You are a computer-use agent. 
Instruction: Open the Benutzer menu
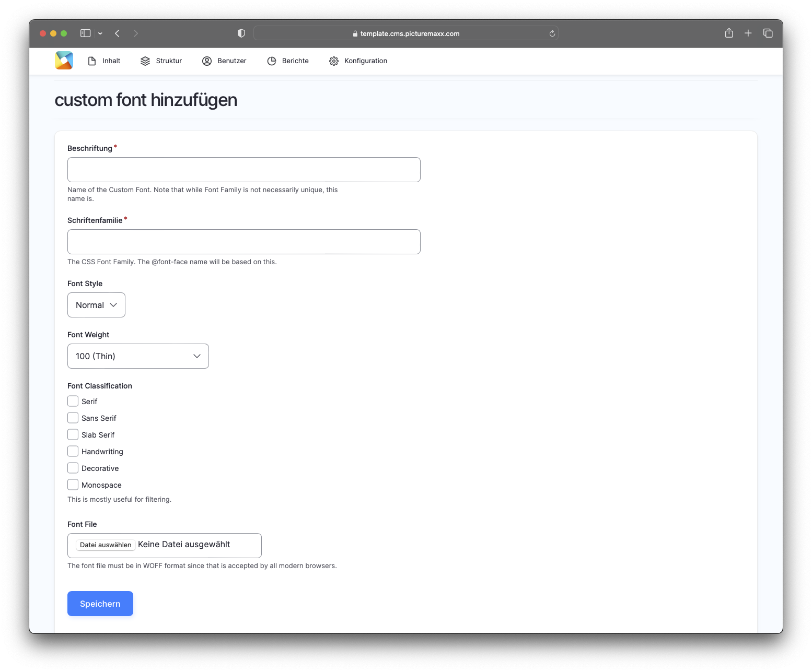(x=224, y=61)
